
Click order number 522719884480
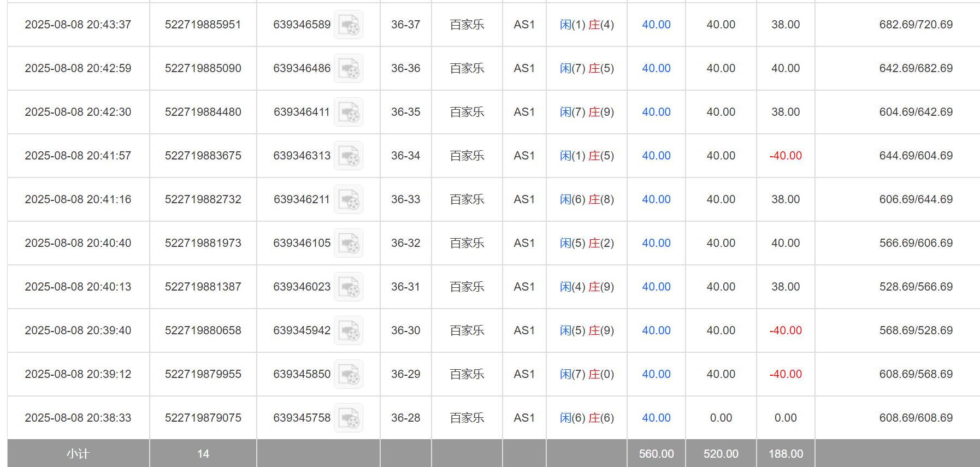click(203, 112)
